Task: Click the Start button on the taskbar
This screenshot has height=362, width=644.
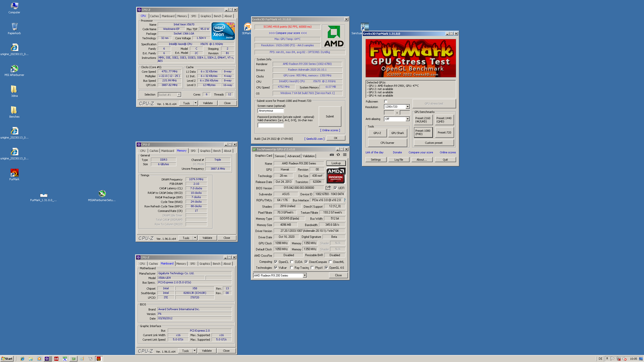Action: click(x=7, y=359)
